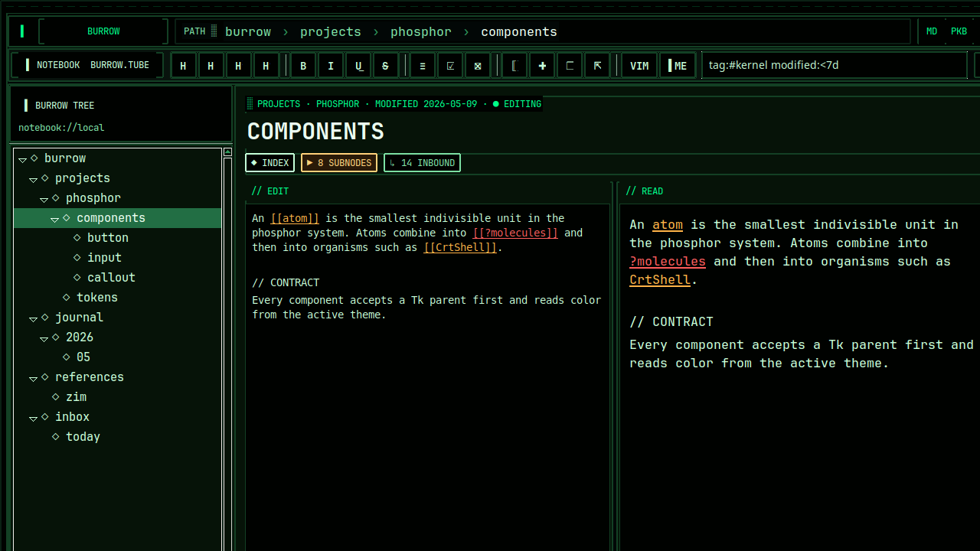Screen dimensions: 980x551
Task: Select the references row in the tree
Action: click(118, 377)
